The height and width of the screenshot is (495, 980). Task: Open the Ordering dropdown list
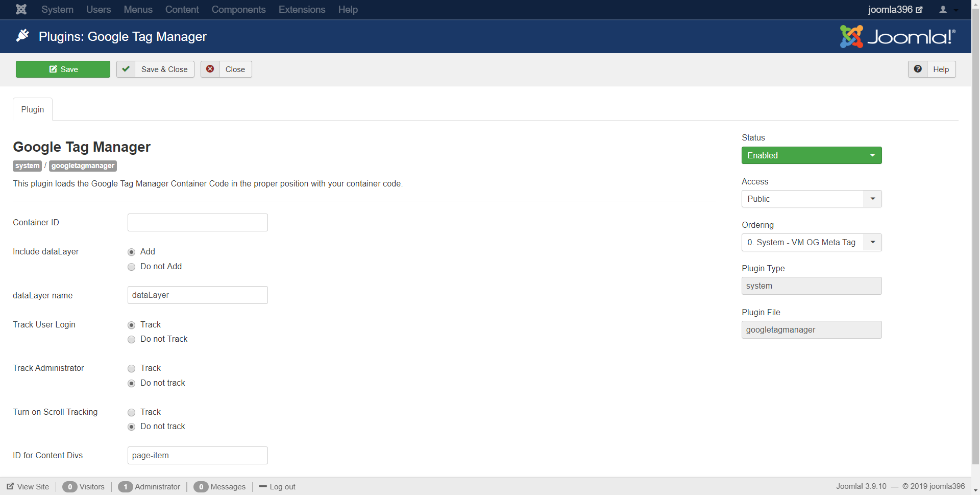tap(872, 242)
